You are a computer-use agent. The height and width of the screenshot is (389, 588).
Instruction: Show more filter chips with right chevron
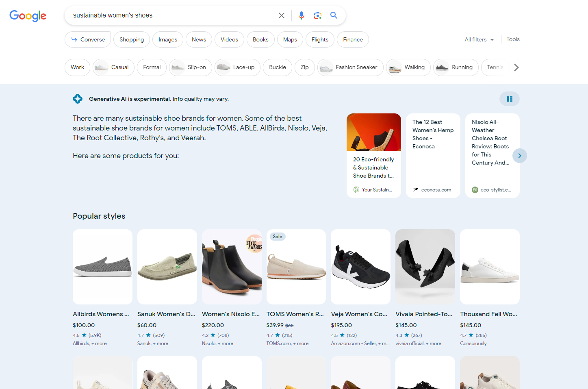[516, 67]
